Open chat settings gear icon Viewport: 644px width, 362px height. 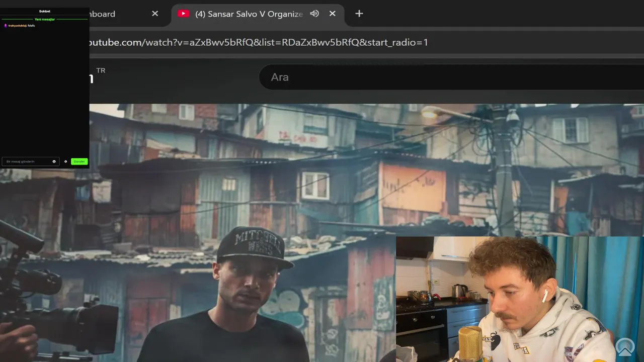[x=65, y=161]
